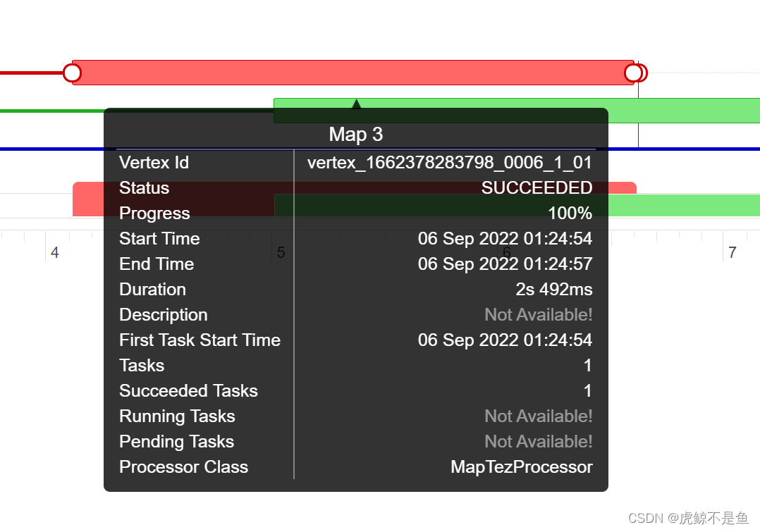This screenshot has height=532, width=760.
Task: Click the End Time value 01:24:57
Action: [505, 264]
